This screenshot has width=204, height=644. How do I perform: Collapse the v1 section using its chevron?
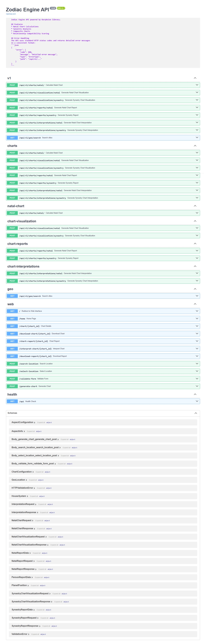tap(195, 78)
